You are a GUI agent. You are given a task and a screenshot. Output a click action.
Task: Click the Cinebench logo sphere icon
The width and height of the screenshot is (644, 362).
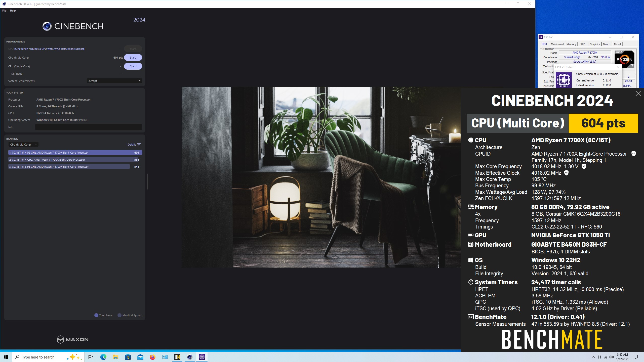click(x=47, y=26)
